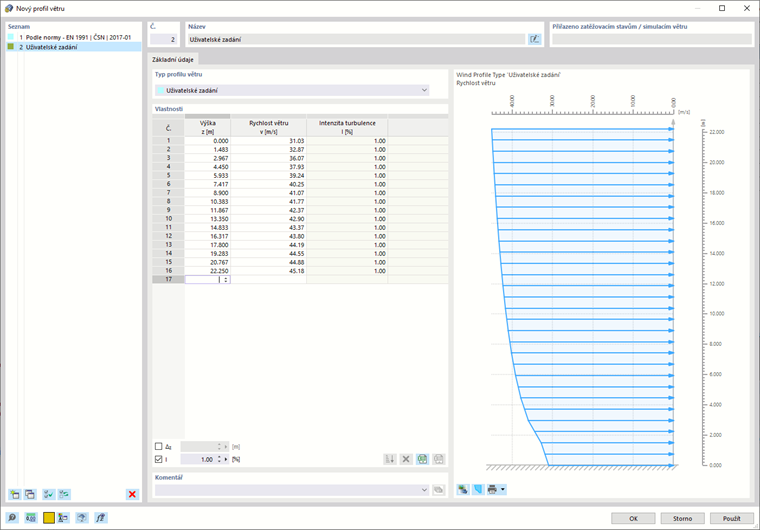This screenshot has width=760, height=530.
Task: Click the 0.00 units and decimals icon
Action: tap(31, 518)
